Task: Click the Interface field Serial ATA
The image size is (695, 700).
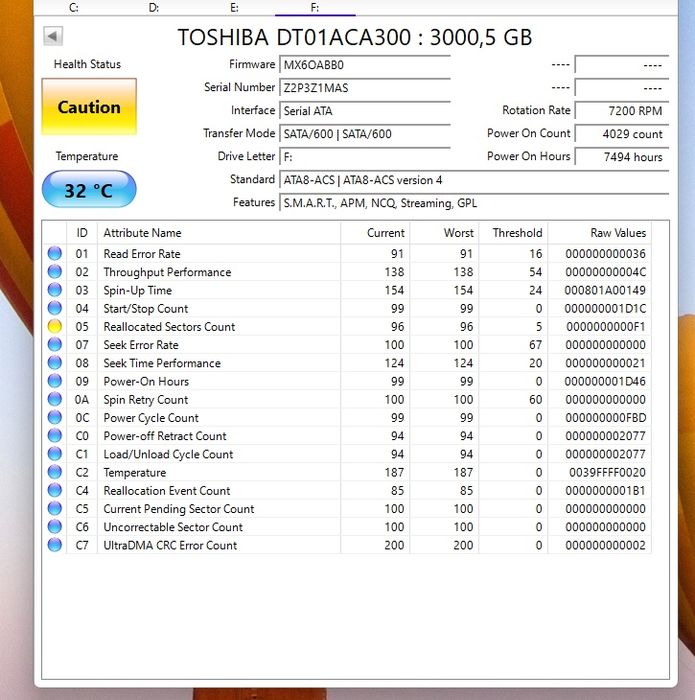Action: [x=365, y=111]
